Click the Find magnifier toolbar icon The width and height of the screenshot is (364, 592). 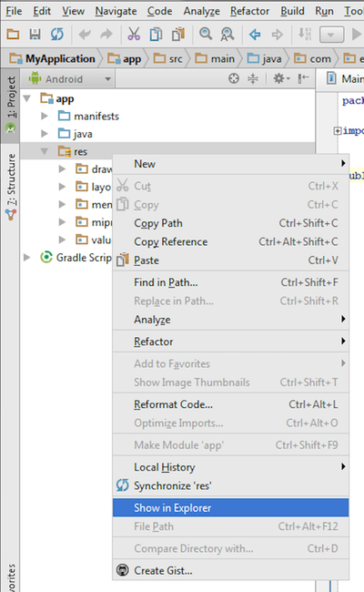[206, 34]
